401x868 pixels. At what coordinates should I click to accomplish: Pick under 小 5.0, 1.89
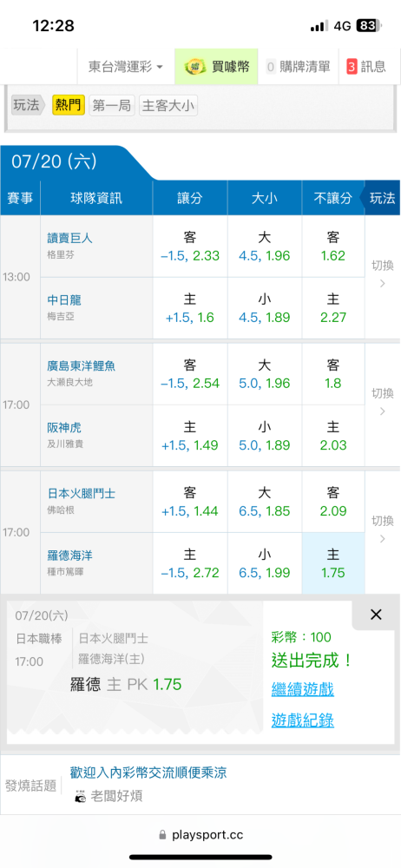pos(265,436)
